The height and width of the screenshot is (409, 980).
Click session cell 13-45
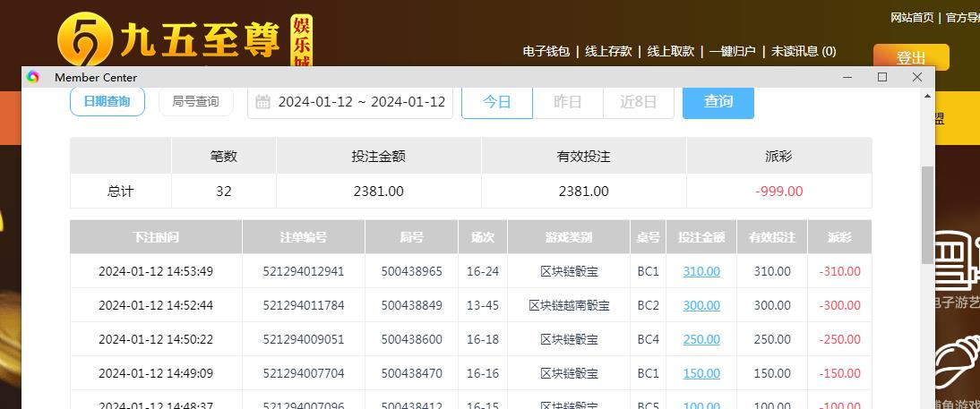coord(483,305)
